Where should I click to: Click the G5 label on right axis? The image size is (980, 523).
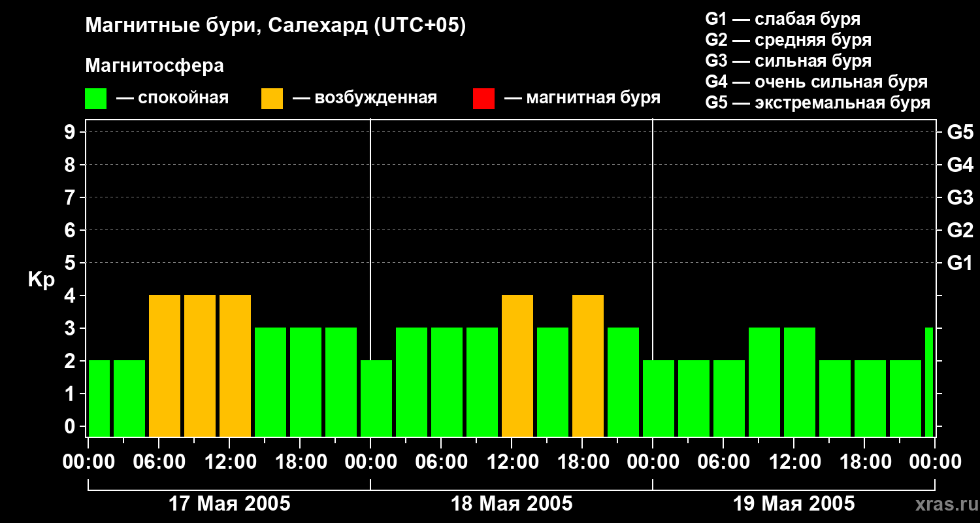(x=960, y=132)
